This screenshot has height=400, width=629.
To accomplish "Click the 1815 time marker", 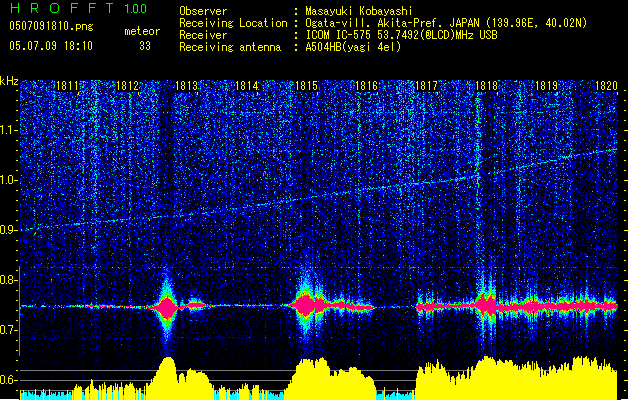I will pyautogui.click(x=306, y=86).
